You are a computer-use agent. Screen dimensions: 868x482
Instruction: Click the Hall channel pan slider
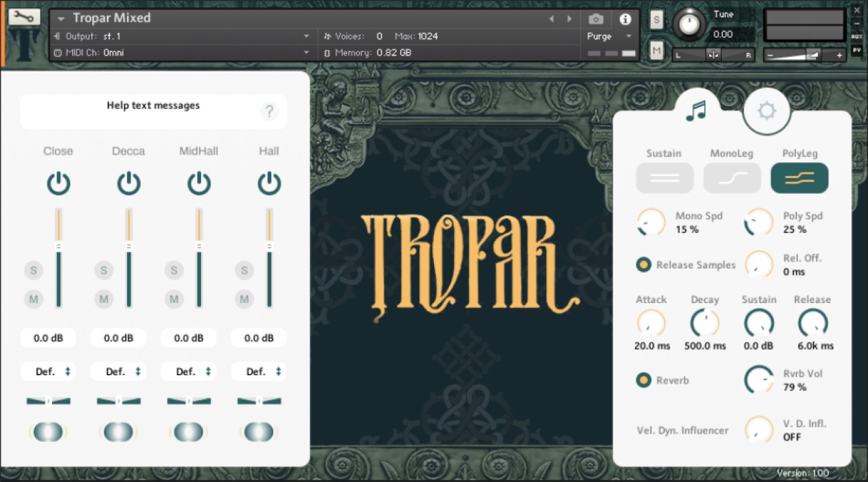[259, 401]
